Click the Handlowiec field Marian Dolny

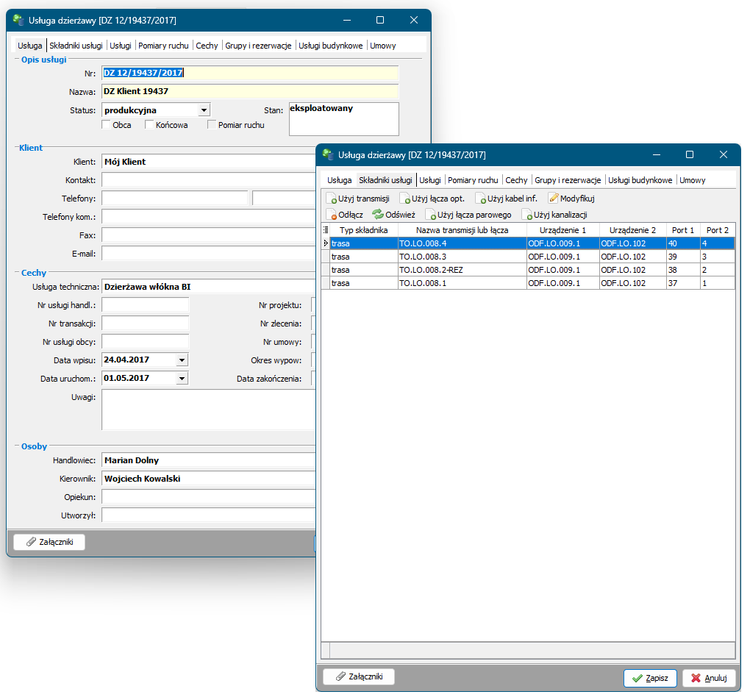click(x=209, y=460)
